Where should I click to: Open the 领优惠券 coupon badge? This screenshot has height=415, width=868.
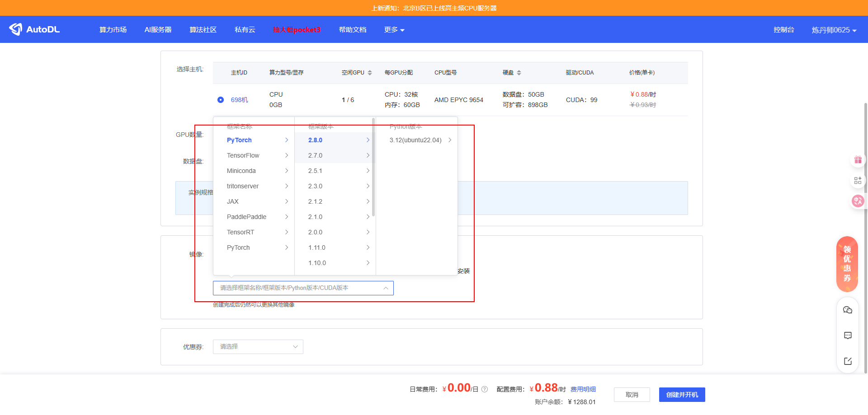point(847,264)
